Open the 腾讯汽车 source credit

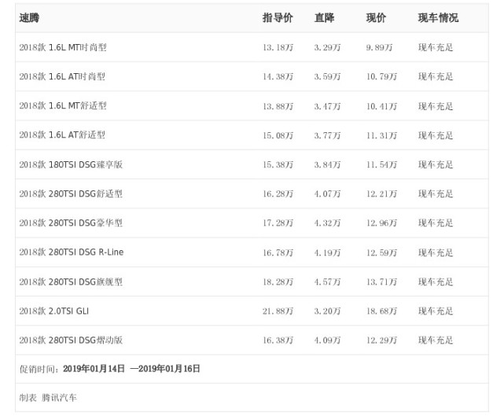pyautogui.click(x=59, y=397)
